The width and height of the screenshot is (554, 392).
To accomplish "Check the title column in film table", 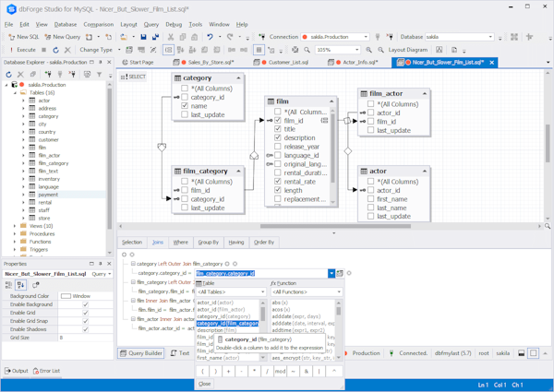I will [278, 129].
